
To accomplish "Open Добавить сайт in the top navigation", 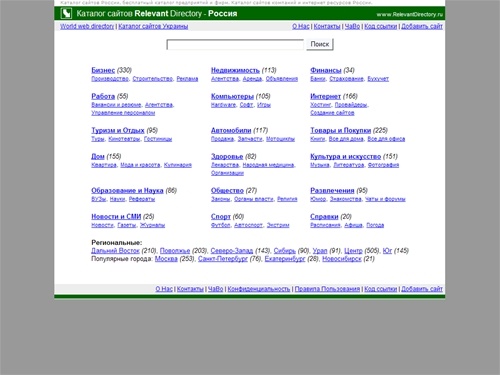I will coord(422,26).
